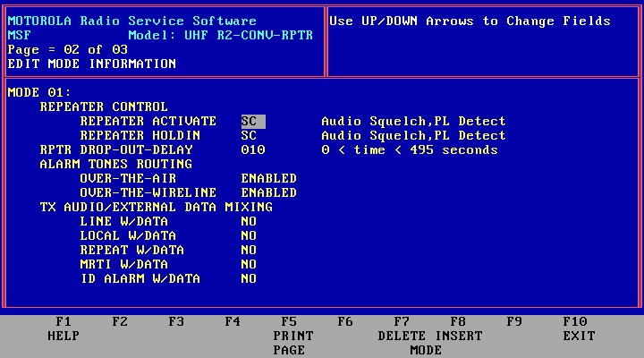Click the Use UP/DOWN Arrows help message

click(470, 21)
